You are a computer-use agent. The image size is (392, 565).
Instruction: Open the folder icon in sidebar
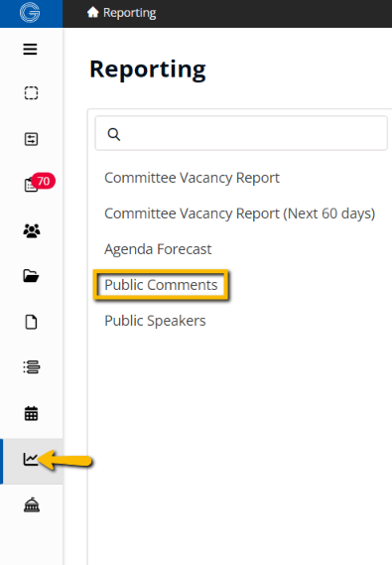(x=31, y=276)
